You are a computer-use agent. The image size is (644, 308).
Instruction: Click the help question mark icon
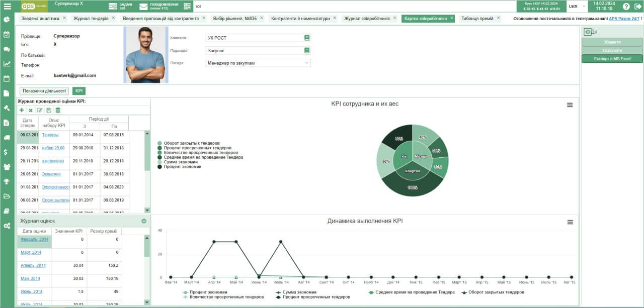(626, 7)
